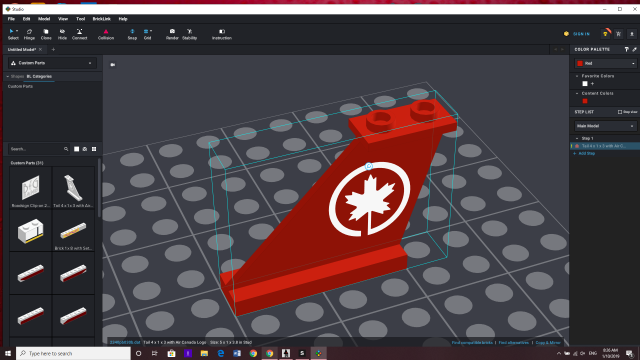Click the parts search field
Viewport: 640px width, 360px height.
(x=36, y=149)
